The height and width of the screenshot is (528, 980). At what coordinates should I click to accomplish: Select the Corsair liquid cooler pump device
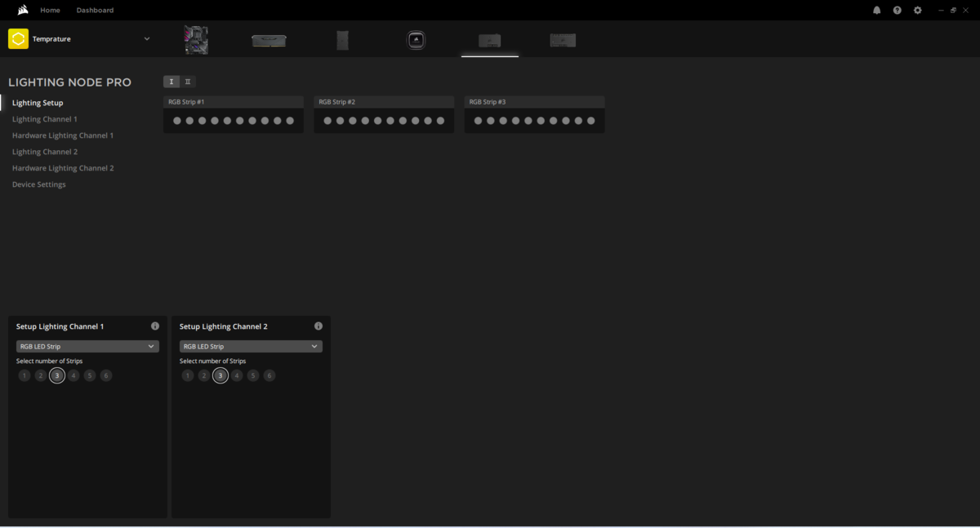tap(416, 40)
